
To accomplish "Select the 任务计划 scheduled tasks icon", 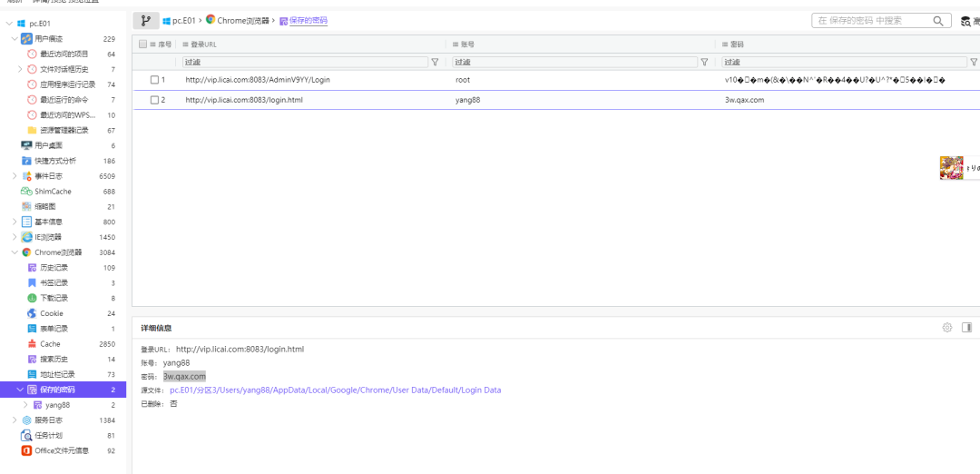I will 26,435.
